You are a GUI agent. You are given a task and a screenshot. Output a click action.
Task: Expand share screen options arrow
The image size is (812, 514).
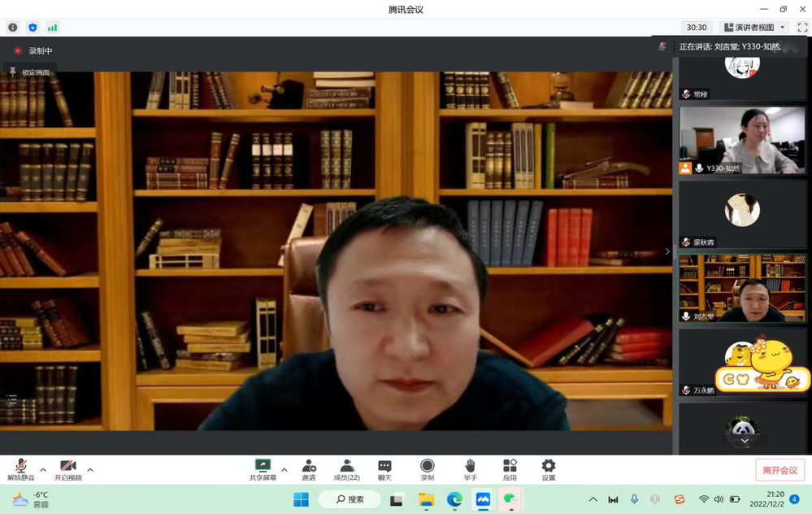click(284, 469)
